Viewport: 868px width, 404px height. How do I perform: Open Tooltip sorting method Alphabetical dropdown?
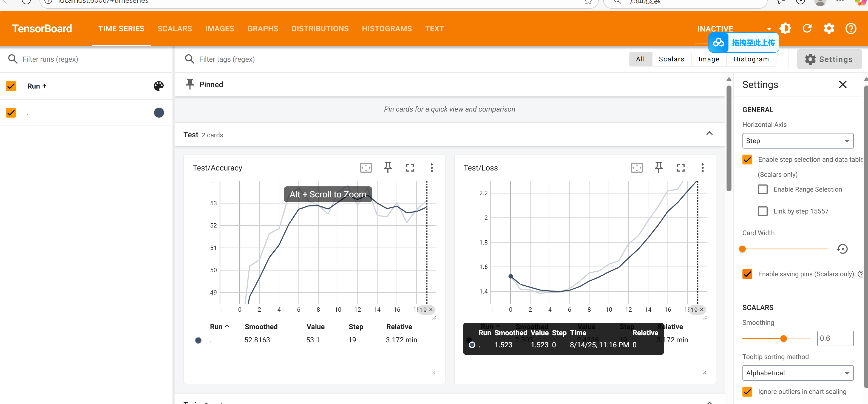click(798, 373)
